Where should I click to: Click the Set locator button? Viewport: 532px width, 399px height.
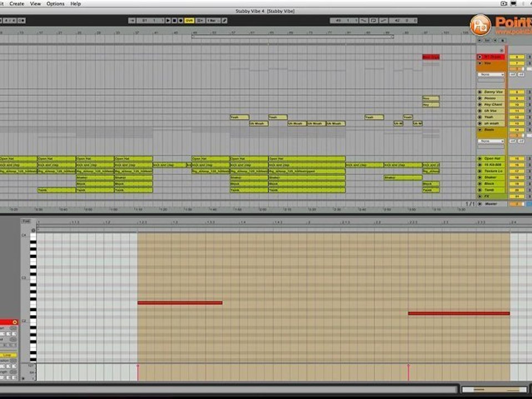click(488, 40)
